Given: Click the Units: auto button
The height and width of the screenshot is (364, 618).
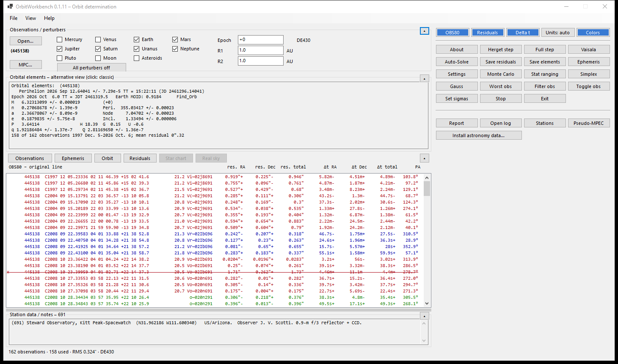Looking at the screenshot, I should (558, 33).
